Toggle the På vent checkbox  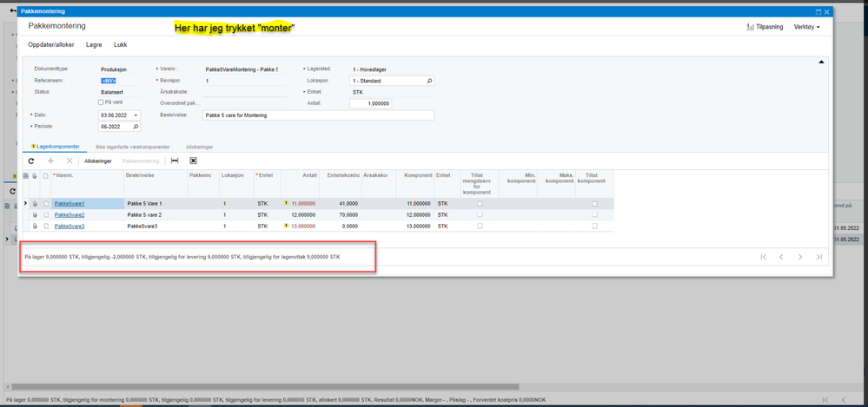tap(100, 102)
